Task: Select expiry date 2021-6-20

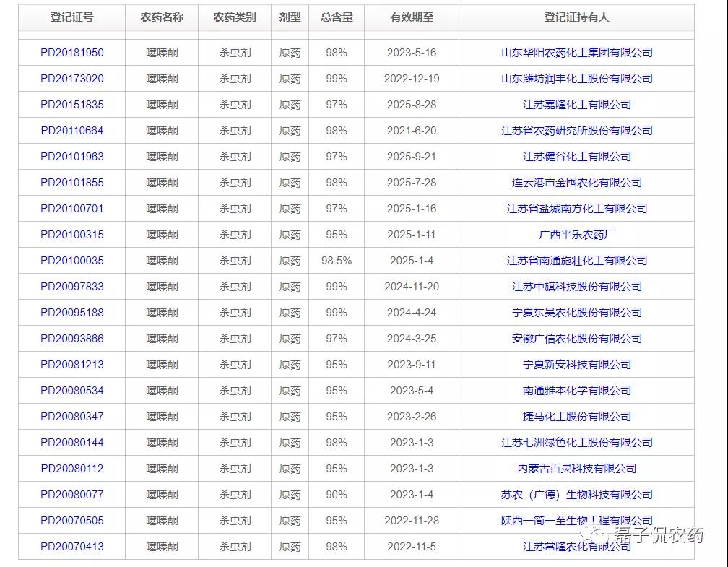Action: click(412, 131)
